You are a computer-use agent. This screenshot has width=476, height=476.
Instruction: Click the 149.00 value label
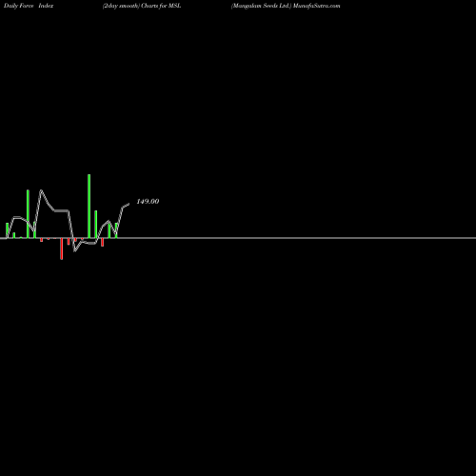point(148,202)
